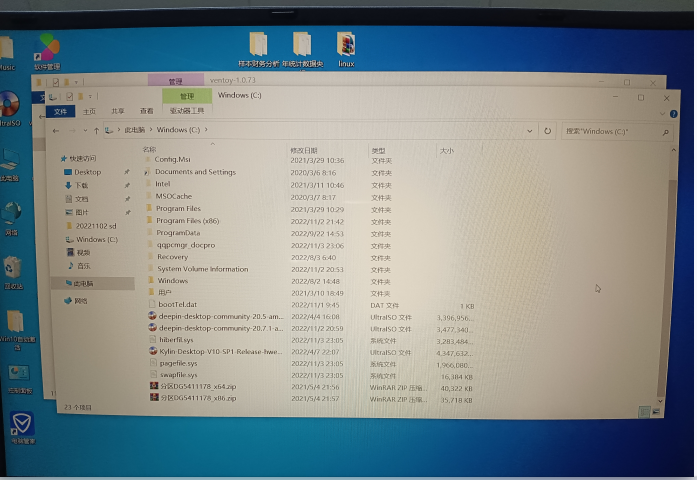This screenshot has height=480, width=697.
Task: Sort by 大小 column header
Action: (447, 151)
